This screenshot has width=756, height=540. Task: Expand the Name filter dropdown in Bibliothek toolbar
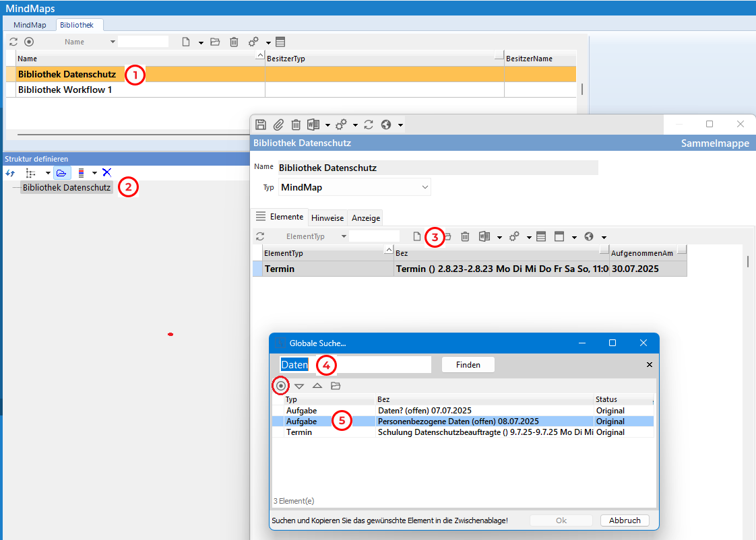tap(113, 42)
